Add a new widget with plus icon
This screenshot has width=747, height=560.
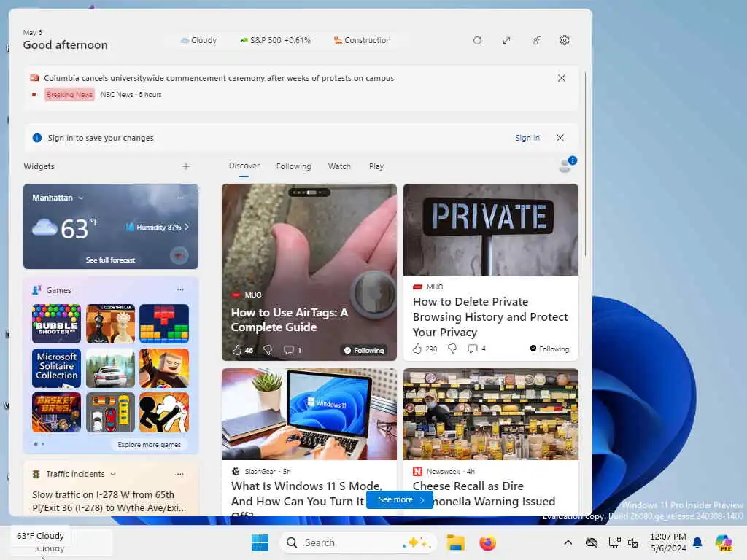[186, 166]
